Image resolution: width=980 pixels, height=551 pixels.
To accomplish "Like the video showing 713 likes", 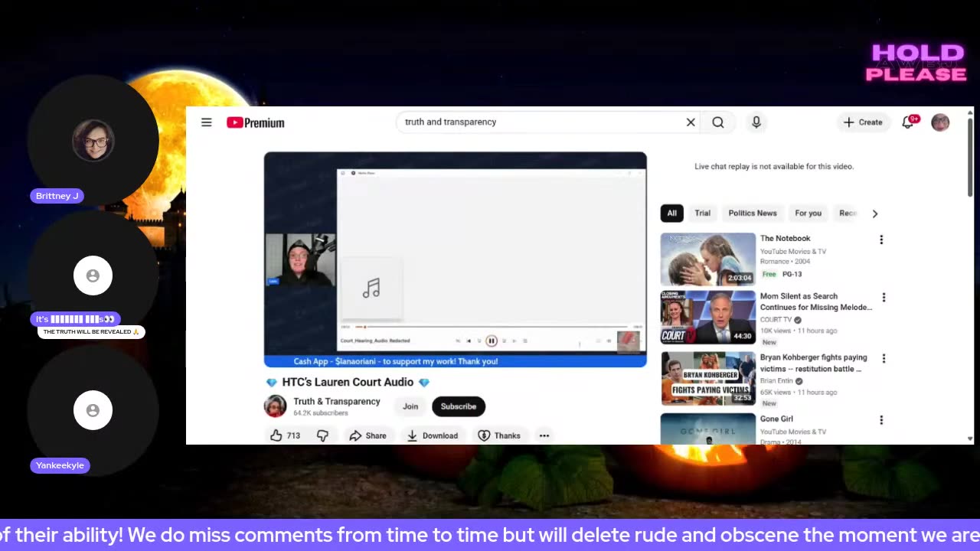I will pyautogui.click(x=285, y=435).
